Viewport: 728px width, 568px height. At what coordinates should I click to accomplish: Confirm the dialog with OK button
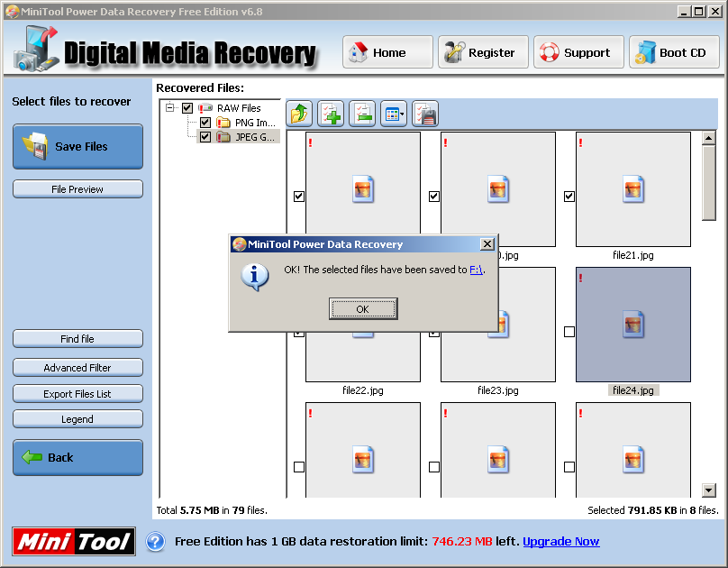click(x=363, y=309)
